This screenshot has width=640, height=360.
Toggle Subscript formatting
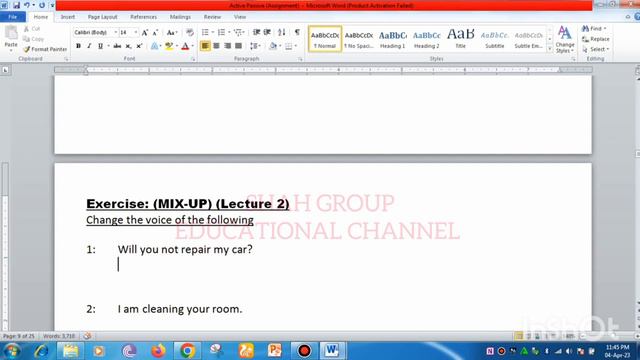click(128, 46)
